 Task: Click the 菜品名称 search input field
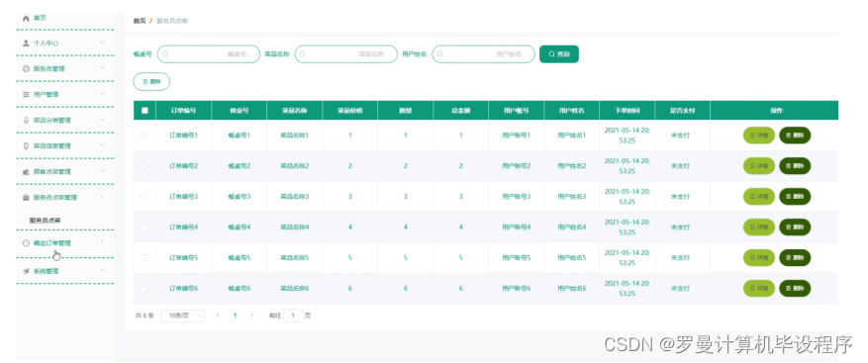(x=346, y=54)
